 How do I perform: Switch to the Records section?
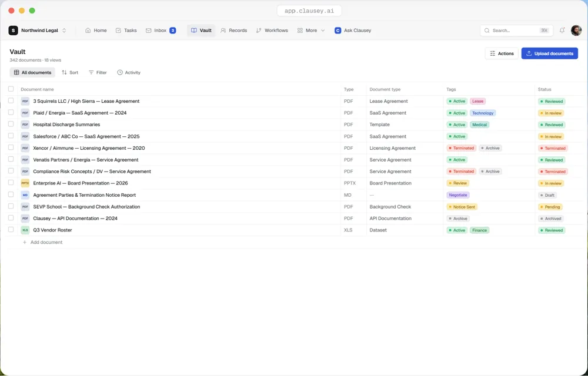point(233,31)
